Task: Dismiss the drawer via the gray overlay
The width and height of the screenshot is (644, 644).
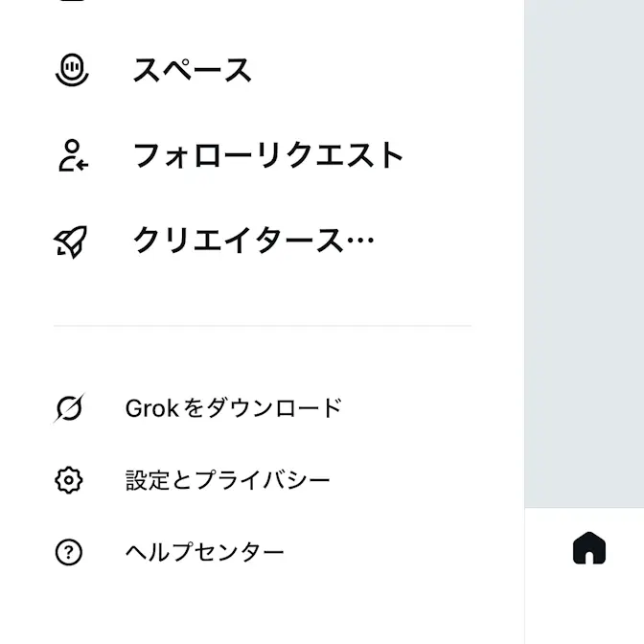Action: point(584,249)
